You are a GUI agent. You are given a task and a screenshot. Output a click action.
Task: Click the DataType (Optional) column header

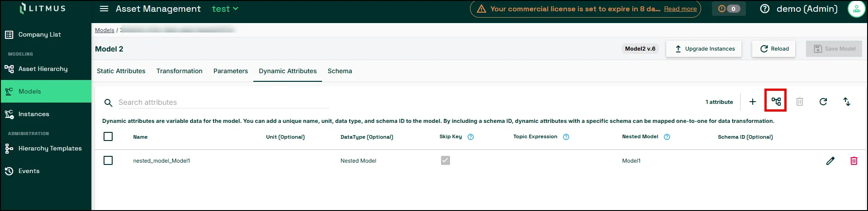point(367,137)
